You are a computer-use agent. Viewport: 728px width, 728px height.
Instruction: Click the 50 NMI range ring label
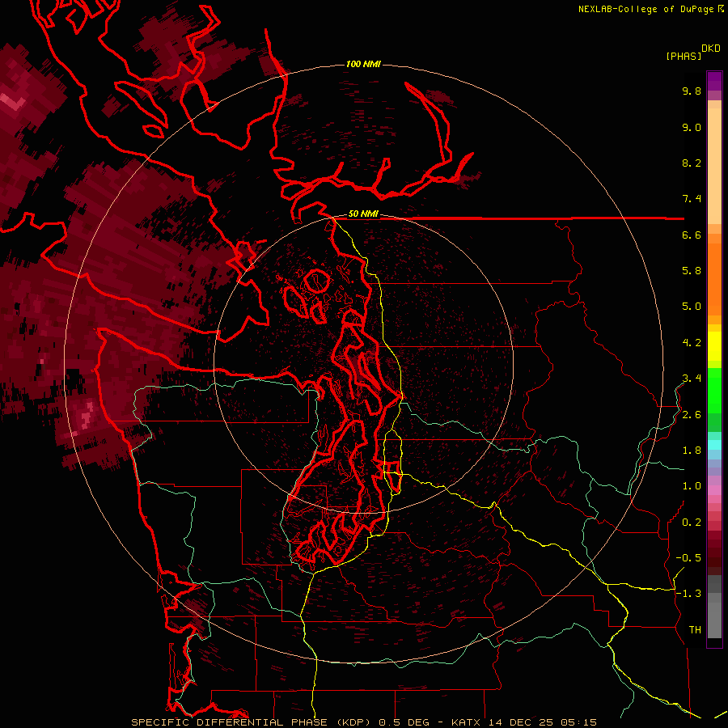pyautogui.click(x=363, y=214)
